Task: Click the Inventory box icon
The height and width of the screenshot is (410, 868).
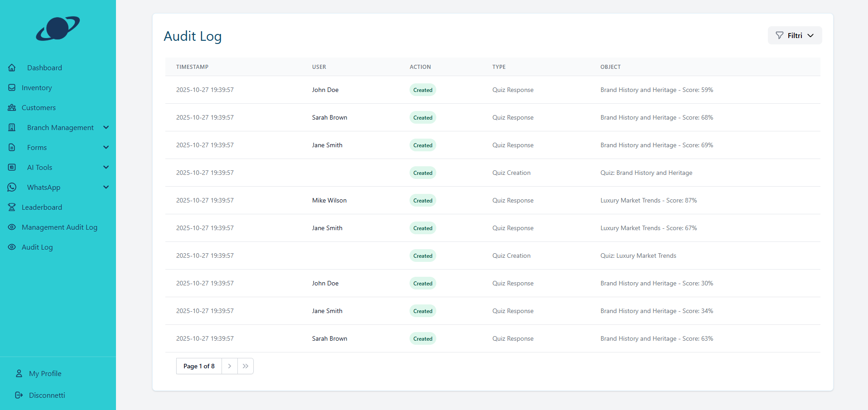Action: click(12, 87)
